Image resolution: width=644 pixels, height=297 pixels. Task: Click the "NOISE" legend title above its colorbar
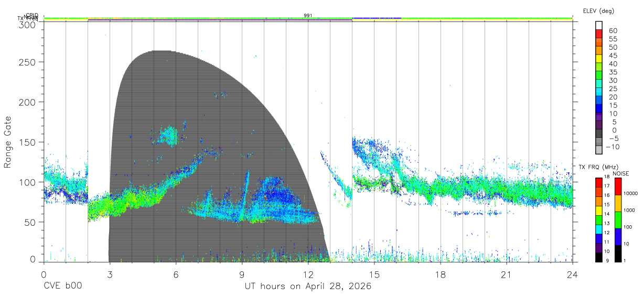620,173
